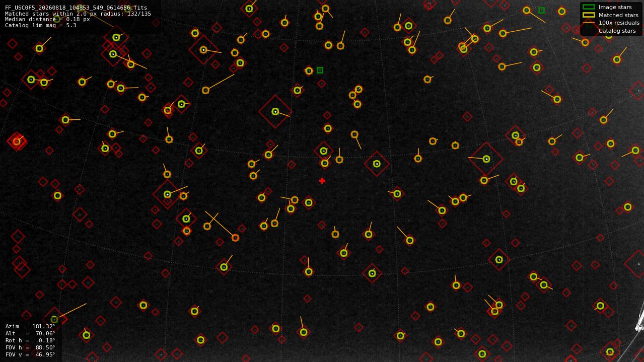Viewport: 644px width, 362px height.
Task: Click the Alt 70.06° value
Action: (x=45, y=333)
